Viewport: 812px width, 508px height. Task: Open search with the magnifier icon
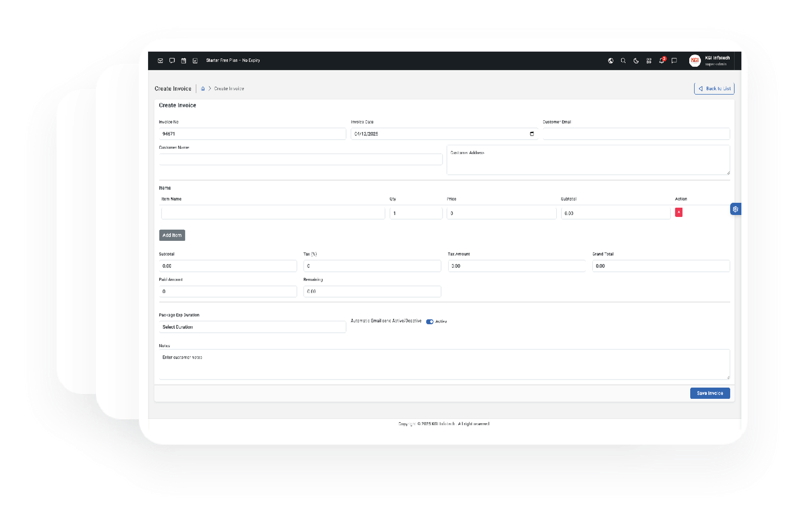coord(623,60)
